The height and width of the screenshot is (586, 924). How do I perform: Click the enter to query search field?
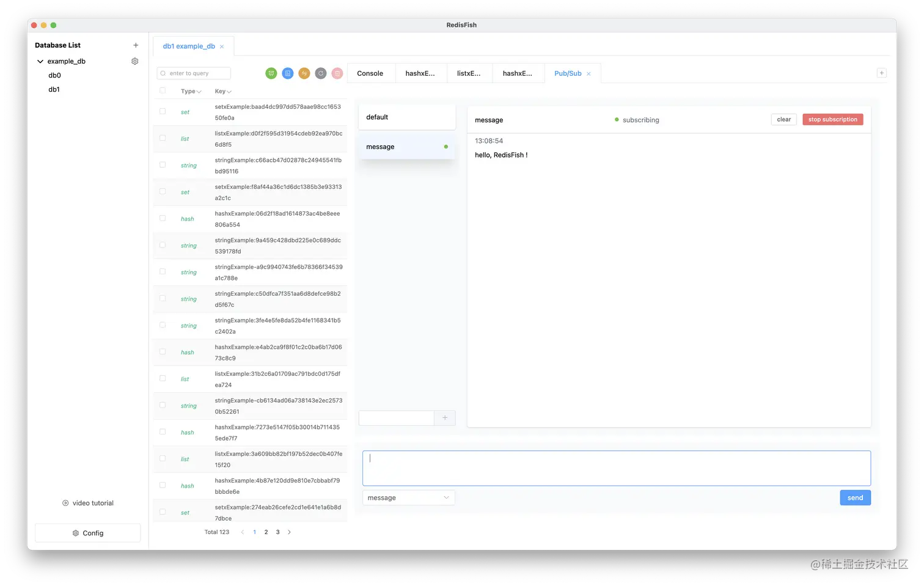[x=194, y=73]
